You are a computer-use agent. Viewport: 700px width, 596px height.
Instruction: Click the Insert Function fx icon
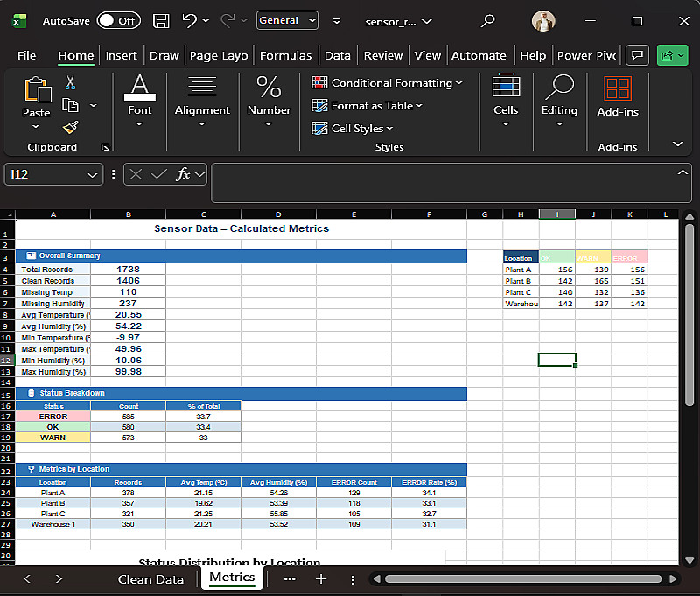tap(183, 174)
